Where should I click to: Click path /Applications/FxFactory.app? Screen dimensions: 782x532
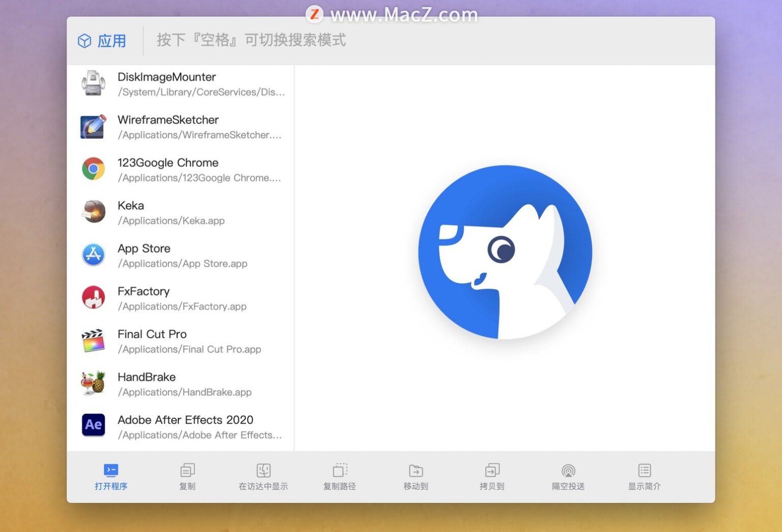182,306
